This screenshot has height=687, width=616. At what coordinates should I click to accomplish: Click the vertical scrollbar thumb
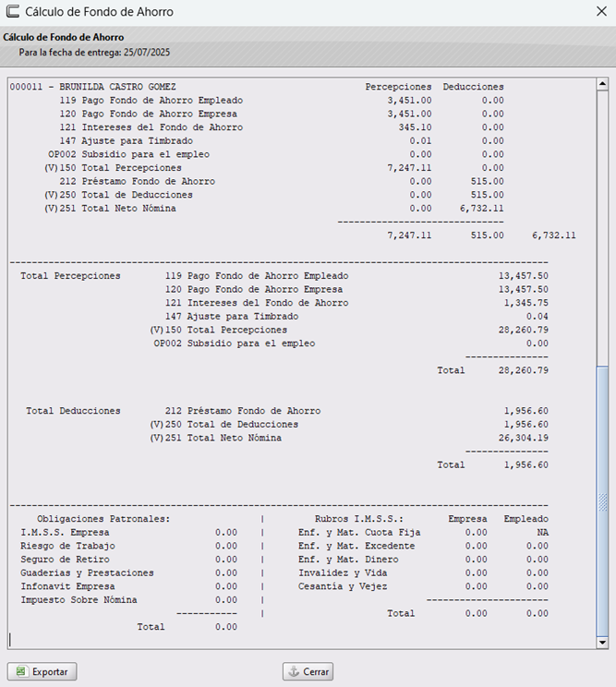click(602, 500)
